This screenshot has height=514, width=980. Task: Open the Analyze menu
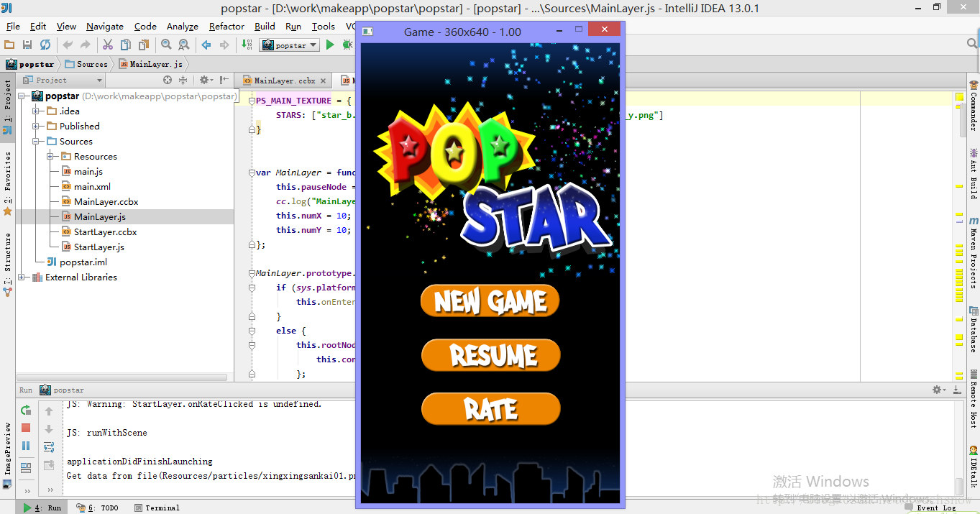click(x=183, y=26)
